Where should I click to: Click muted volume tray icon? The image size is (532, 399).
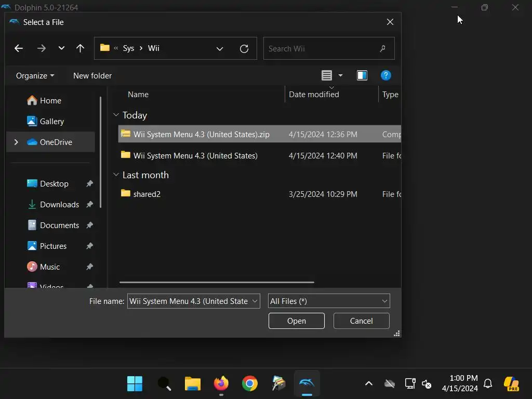pos(427,384)
